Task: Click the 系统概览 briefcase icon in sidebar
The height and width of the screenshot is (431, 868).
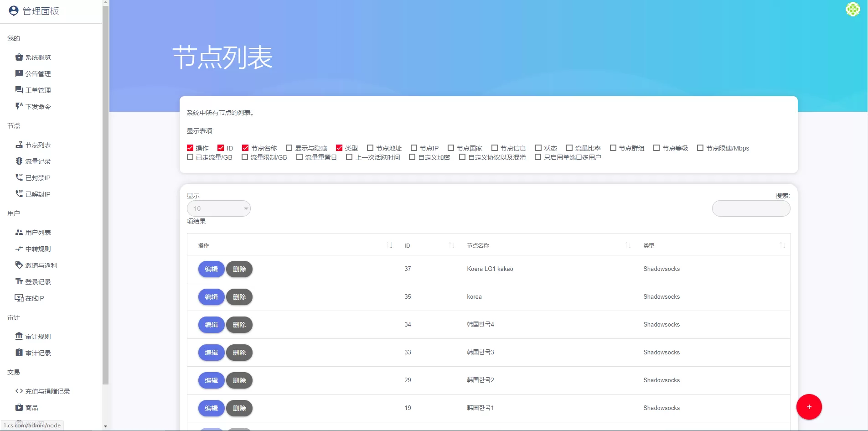Action: (x=19, y=57)
